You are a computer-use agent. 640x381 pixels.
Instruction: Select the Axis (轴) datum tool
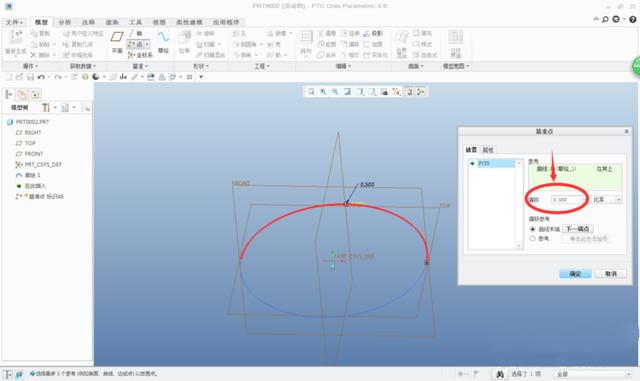pyautogui.click(x=136, y=33)
